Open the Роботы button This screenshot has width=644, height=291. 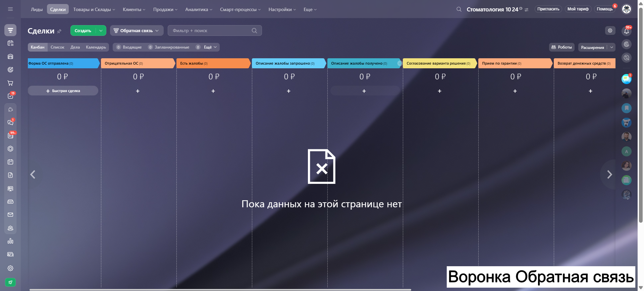tap(562, 47)
